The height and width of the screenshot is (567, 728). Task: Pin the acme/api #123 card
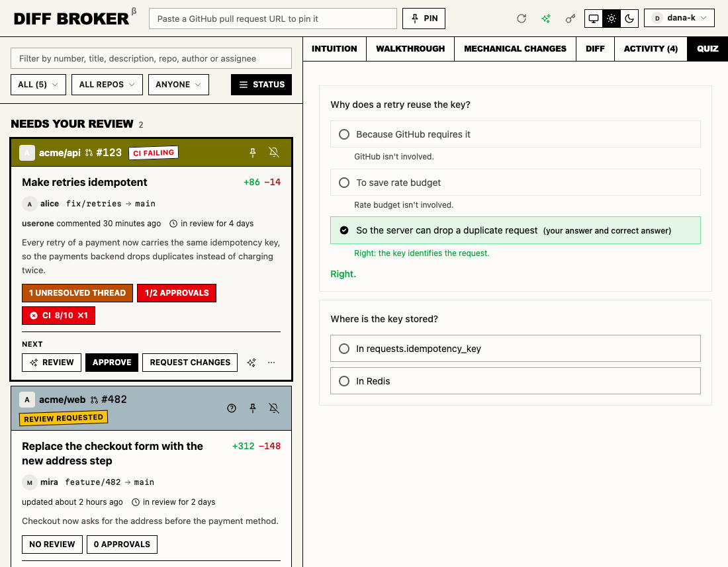tap(253, 153)
